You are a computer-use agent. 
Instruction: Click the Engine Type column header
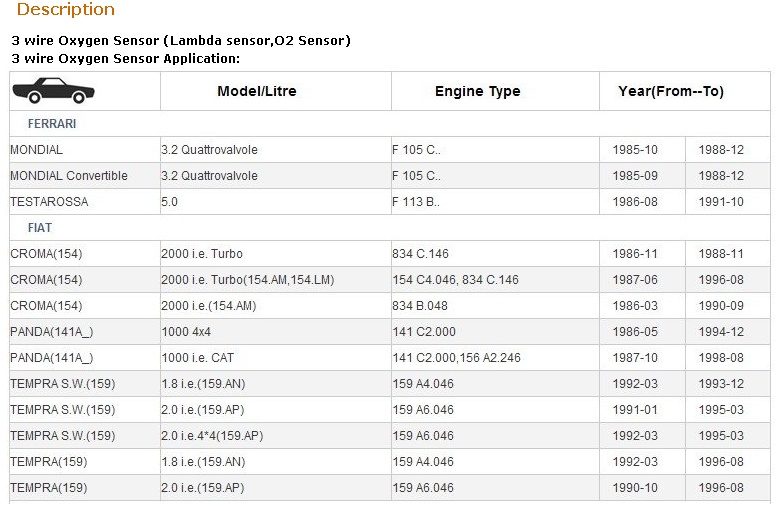click(477, 91)
